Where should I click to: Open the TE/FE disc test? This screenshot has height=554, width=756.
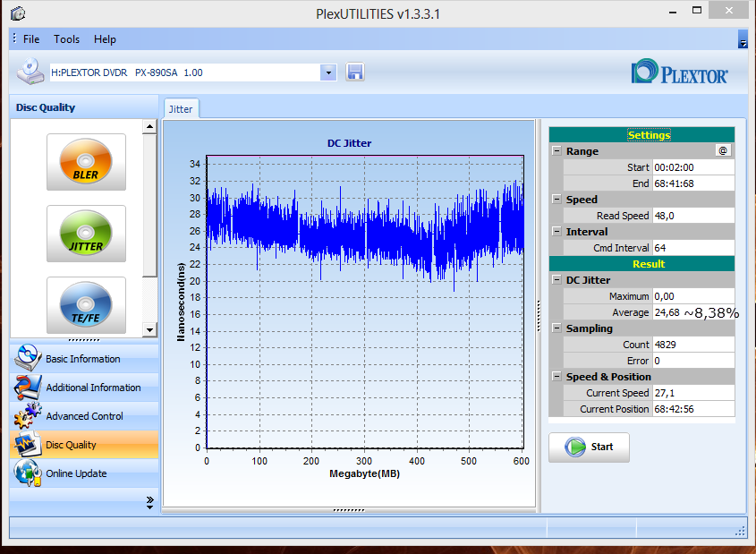[x=86, y=305]
